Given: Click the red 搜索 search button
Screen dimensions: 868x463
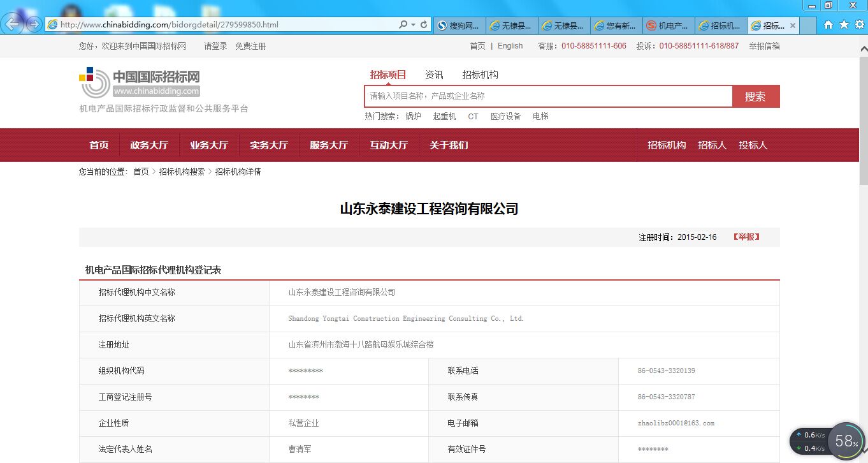Looking at the screenshot, I should [755, 96].
